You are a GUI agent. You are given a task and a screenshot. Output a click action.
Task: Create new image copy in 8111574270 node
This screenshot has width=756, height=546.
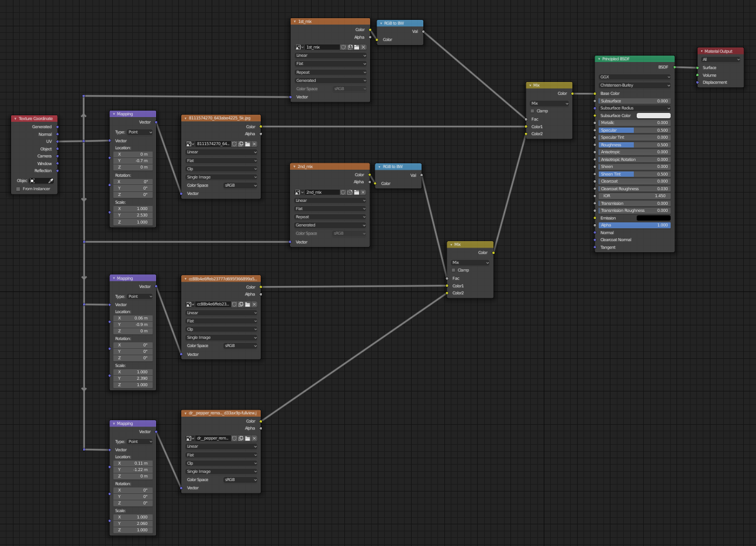(241, 143)
